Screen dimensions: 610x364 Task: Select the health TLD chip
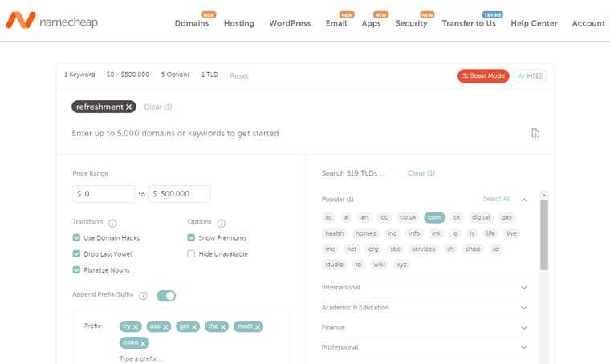click(x=335, y=233)
